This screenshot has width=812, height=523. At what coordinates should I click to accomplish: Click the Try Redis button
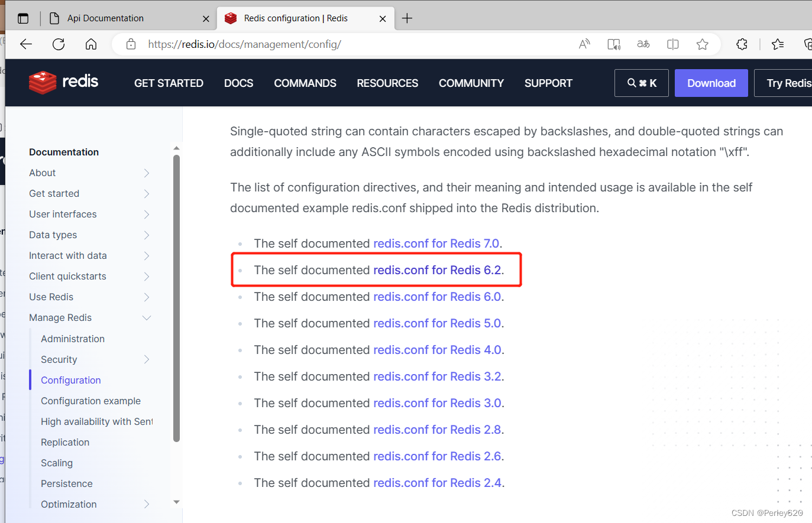[x=783, y=83]
